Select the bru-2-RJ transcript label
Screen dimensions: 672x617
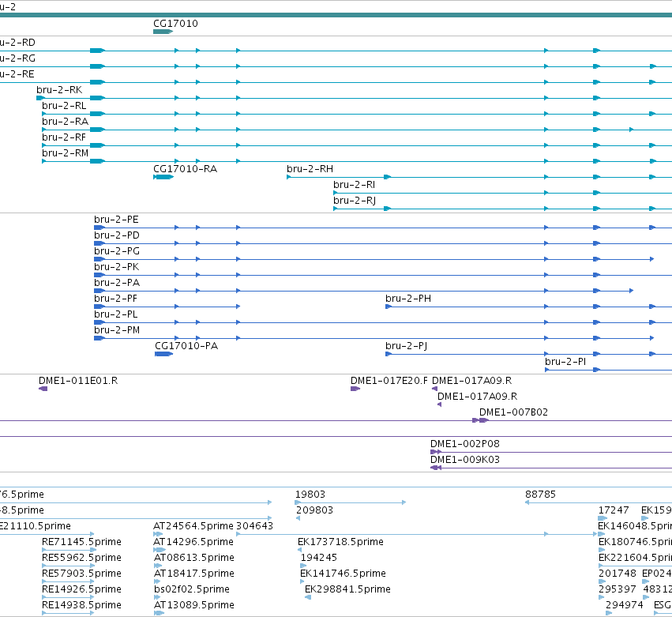(355, 201)
